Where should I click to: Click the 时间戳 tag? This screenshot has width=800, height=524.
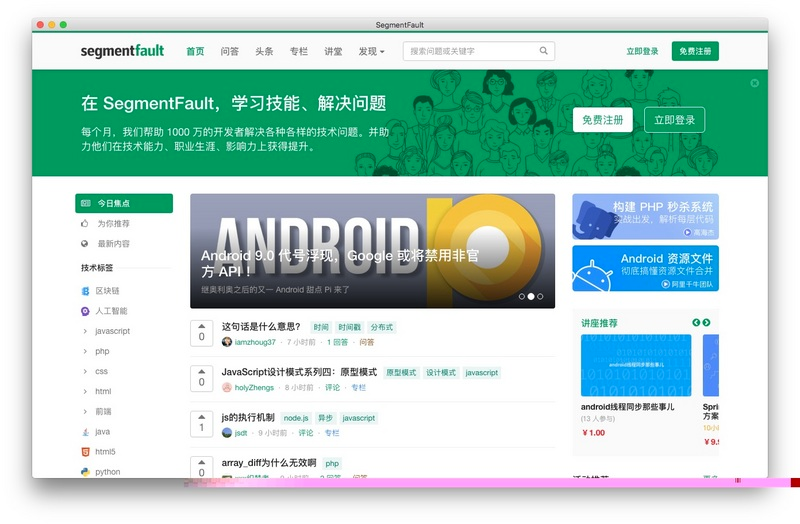(349, 327)
